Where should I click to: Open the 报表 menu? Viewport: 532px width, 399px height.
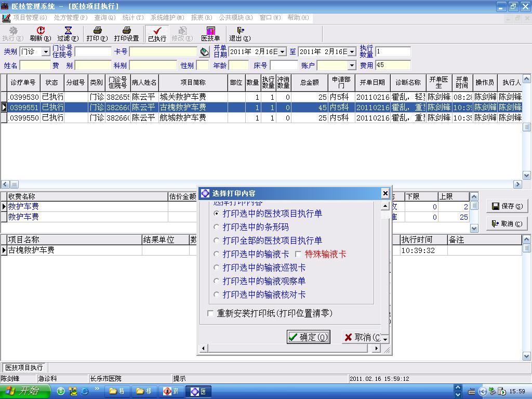(x=202, y=18)
